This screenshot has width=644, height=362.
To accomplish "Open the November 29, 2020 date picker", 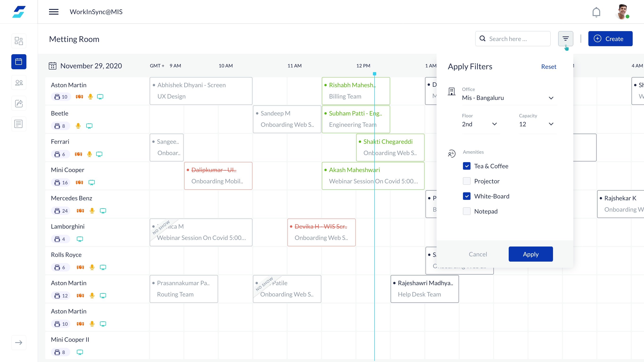I will click(x=85, y=66).
